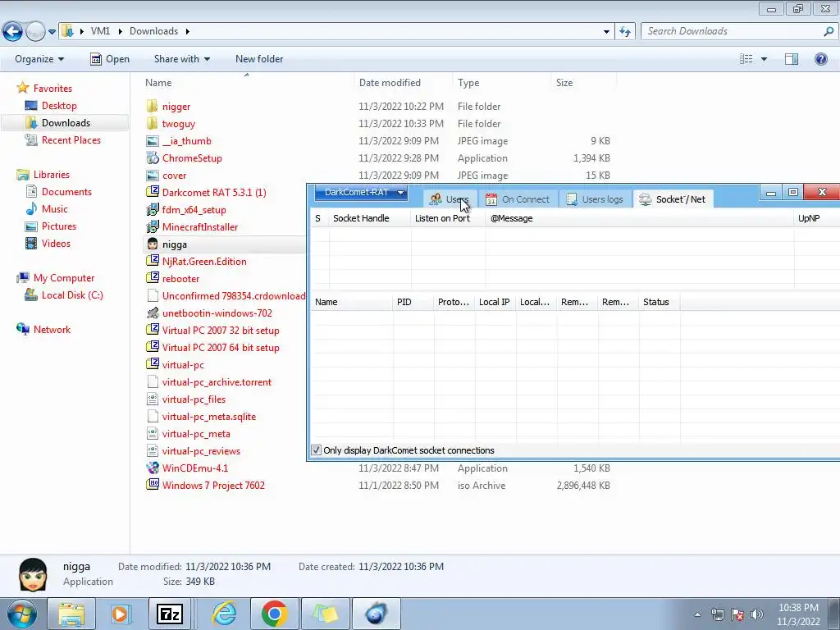840x630 pixels.
Task: Open the recent pages dropdown arrow
Action: (x=52, y=32)
